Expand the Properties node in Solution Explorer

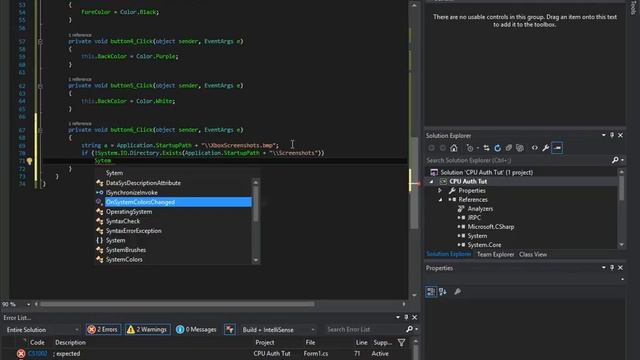[x=440, y=191]
